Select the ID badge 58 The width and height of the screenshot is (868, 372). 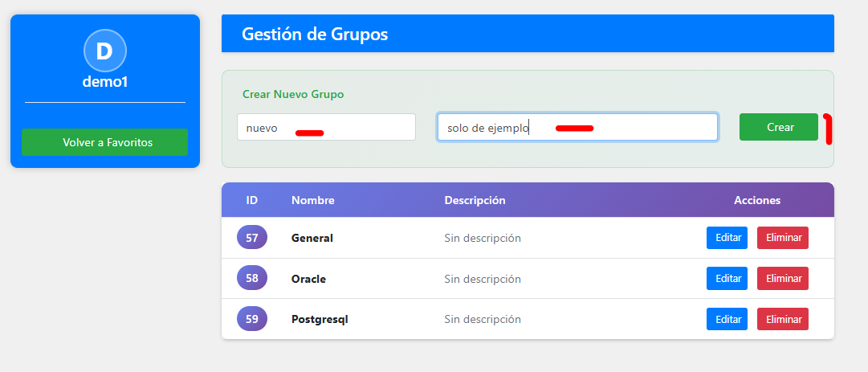(x=252, y=278)
